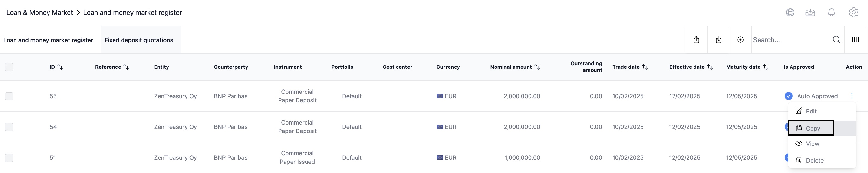Image resolution: width=868 pixels, height=173 pixels.
Task: Open the column layout chooser icon
Action: (855, 40)
